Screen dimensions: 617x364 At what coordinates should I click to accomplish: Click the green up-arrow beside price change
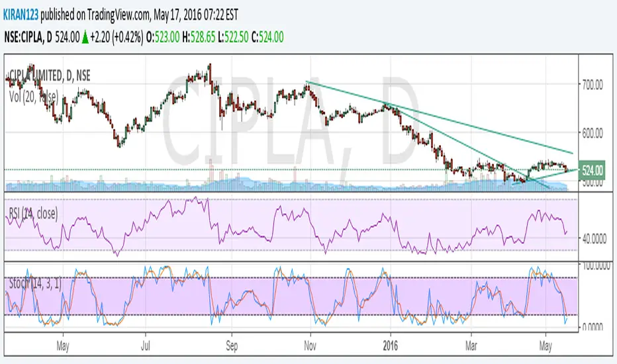tap(85, 37)
